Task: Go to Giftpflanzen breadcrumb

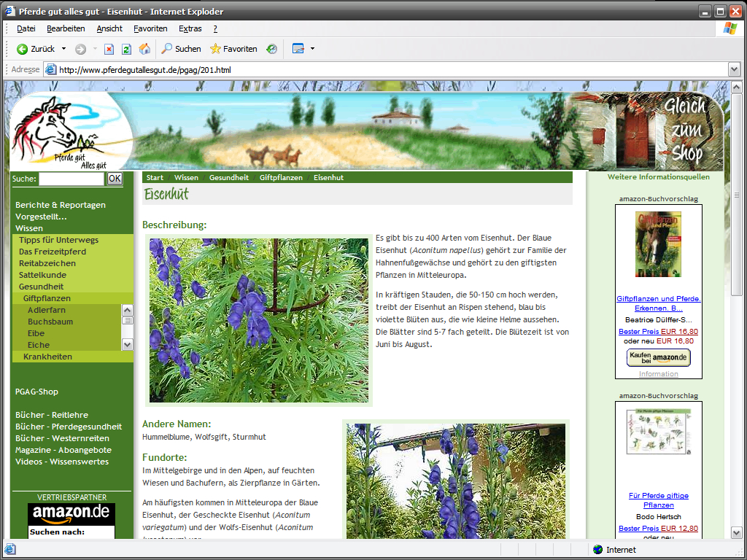Action: tap(281, 178)
